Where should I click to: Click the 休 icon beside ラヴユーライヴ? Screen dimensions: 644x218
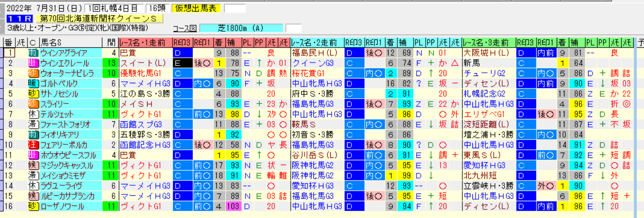[33, 186]
